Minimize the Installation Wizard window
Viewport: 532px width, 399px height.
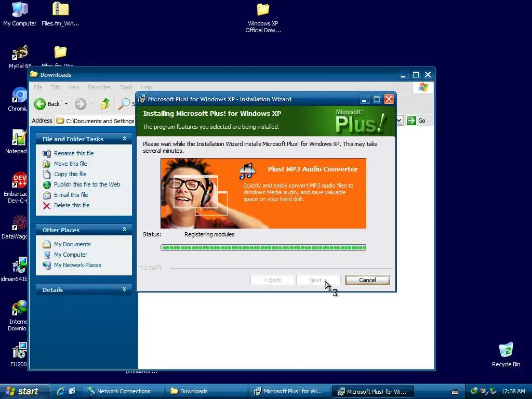pos(364,99)
